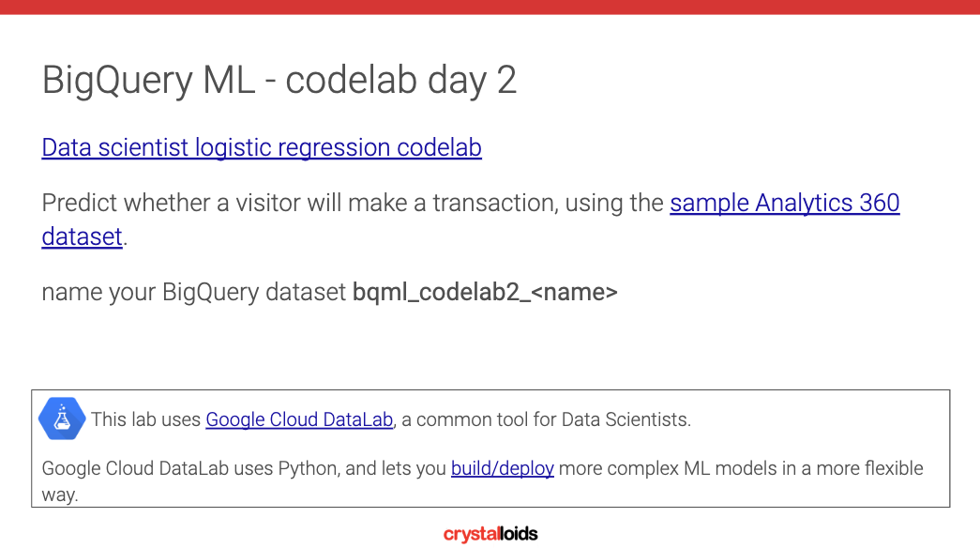The height and width of the screenshot is (548, 980).
Task: Click the red header bar at top
Action: point(490,7)
